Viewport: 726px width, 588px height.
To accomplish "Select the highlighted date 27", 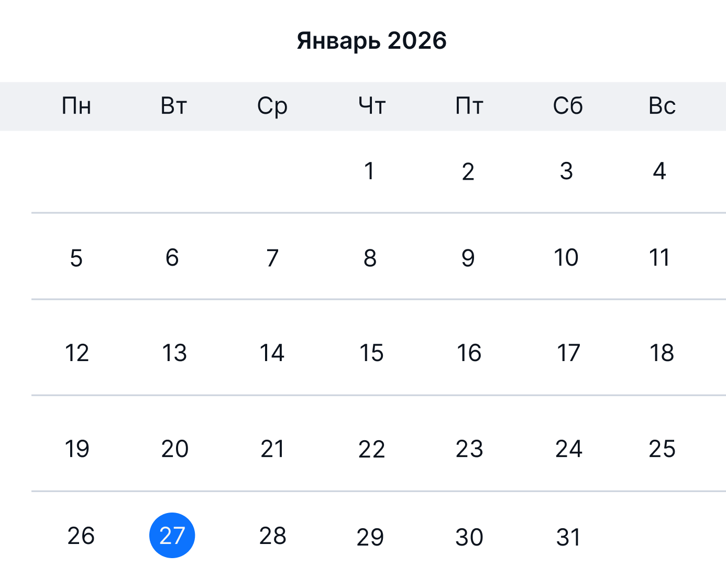I will click(x=172, y=535).
